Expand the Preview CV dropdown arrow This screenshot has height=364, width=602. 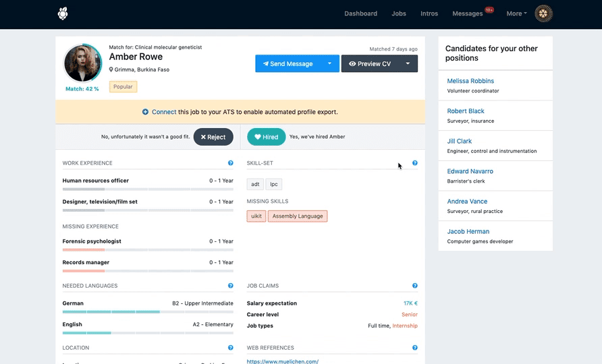(x=408, y=63)
